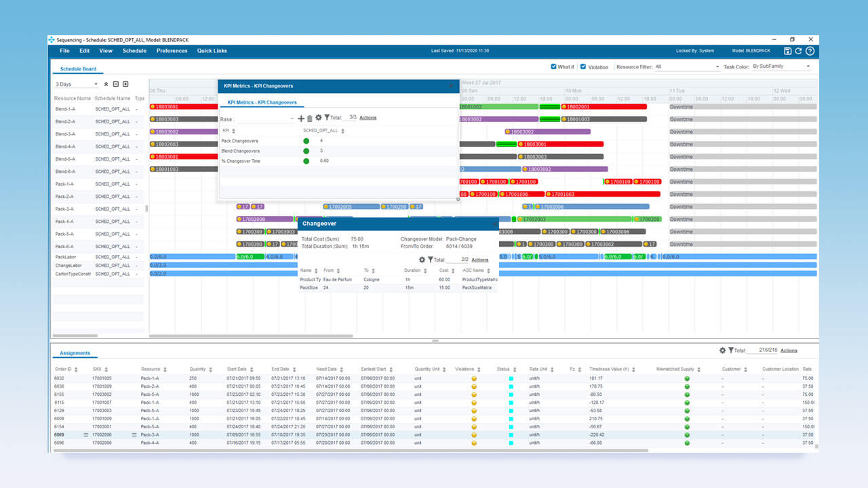Click the trash icon in KPI Metrics
The width and height of the screenshot is (868, 488).
pyautogui.click(x=310, y=118)
